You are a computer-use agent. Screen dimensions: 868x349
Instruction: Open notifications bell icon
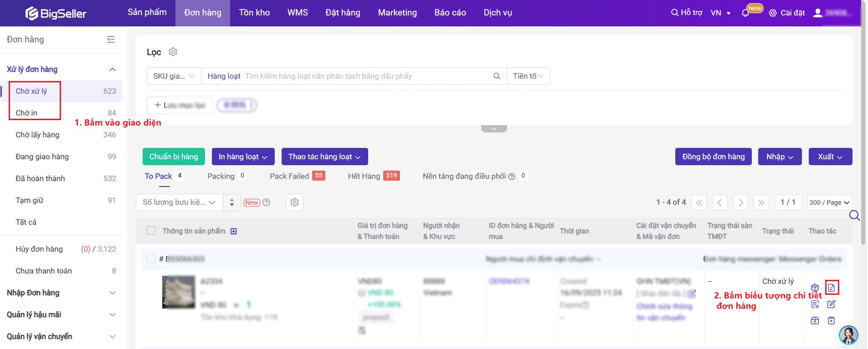(x=745, y=13)
